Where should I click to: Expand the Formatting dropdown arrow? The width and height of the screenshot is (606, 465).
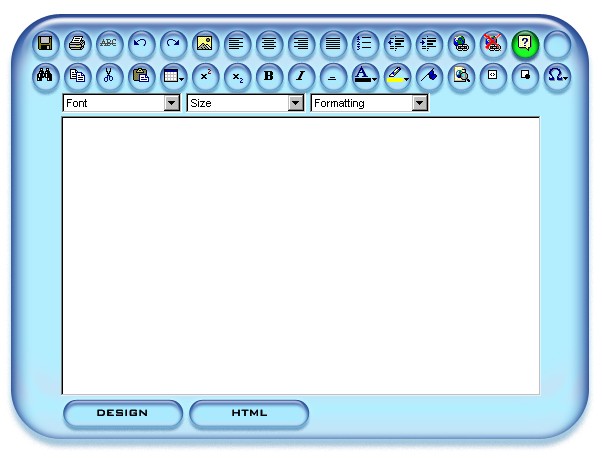pyautogui.click(x=420, y=103)
